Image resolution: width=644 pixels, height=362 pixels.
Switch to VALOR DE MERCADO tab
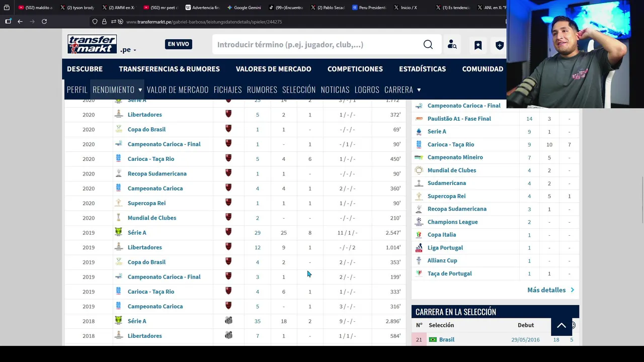[x=178, y=89]
